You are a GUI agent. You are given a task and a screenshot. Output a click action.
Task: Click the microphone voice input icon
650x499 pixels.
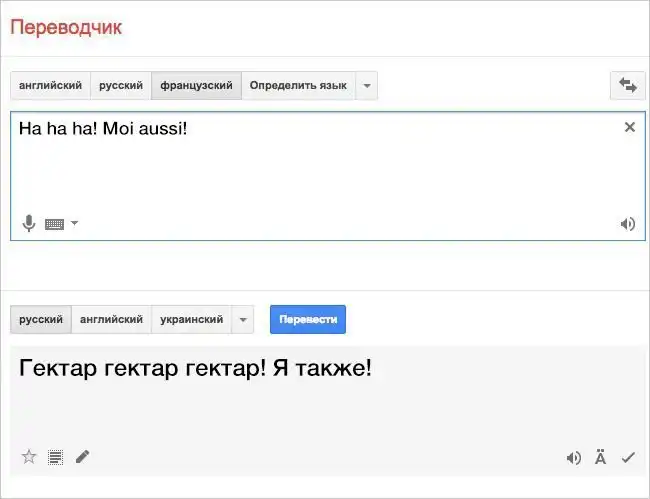(29, 223)
